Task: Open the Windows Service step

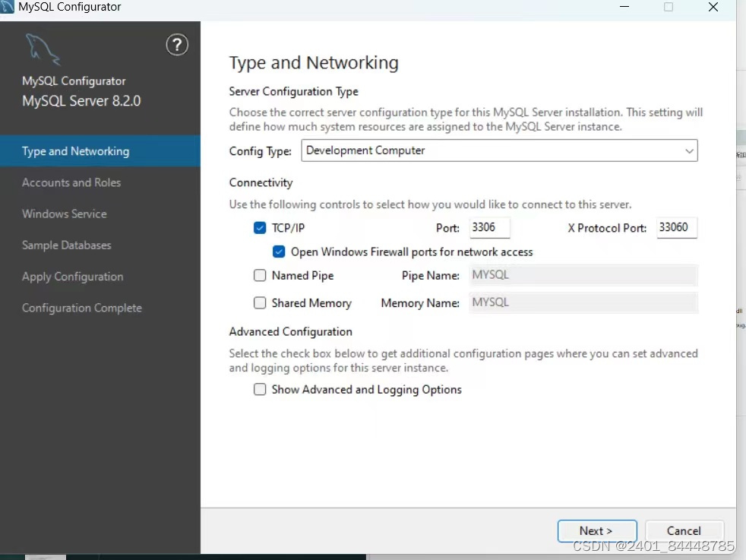Action: 65,214
